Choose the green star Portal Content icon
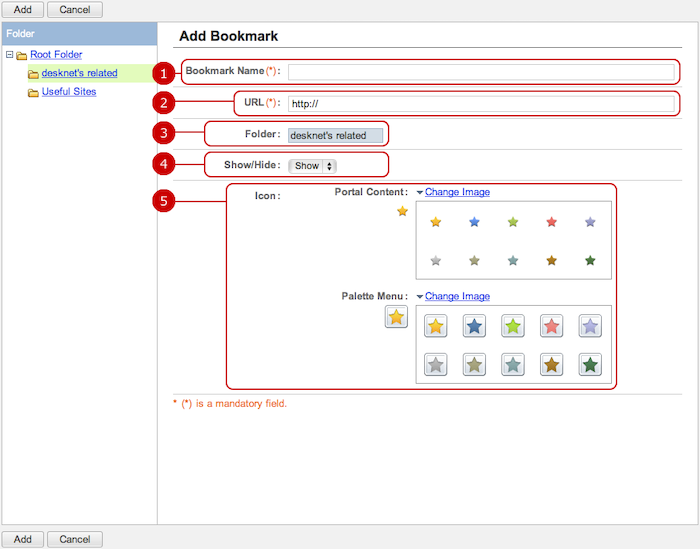 (513, 222)
